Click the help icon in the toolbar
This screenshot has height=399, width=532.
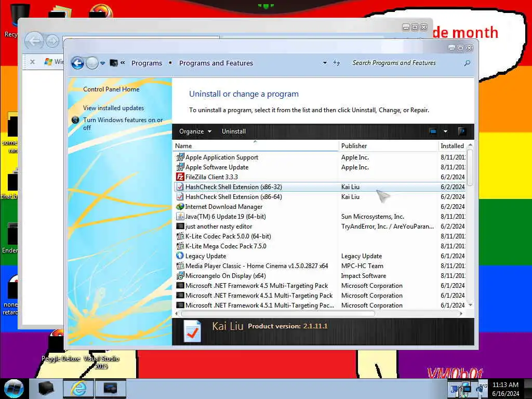[461, 131]
